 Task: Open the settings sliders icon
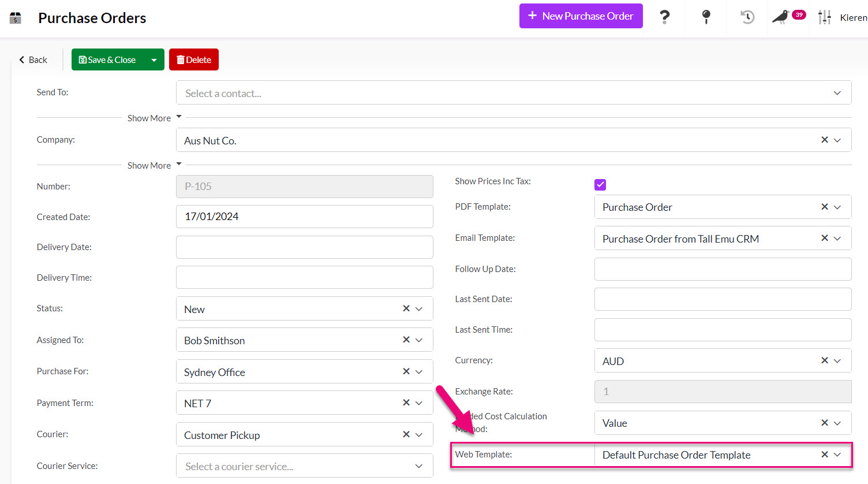[x=824, y=17]
